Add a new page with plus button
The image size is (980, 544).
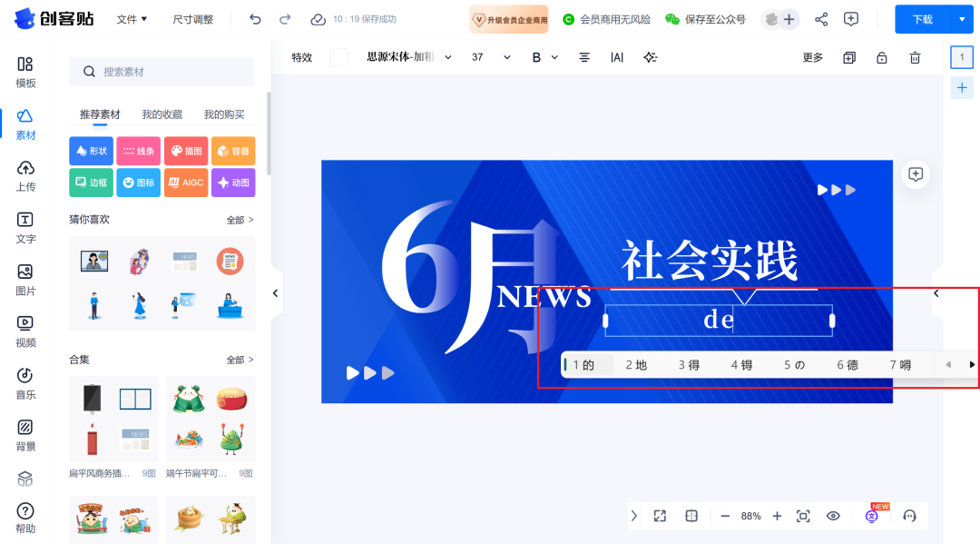point(962,88)
